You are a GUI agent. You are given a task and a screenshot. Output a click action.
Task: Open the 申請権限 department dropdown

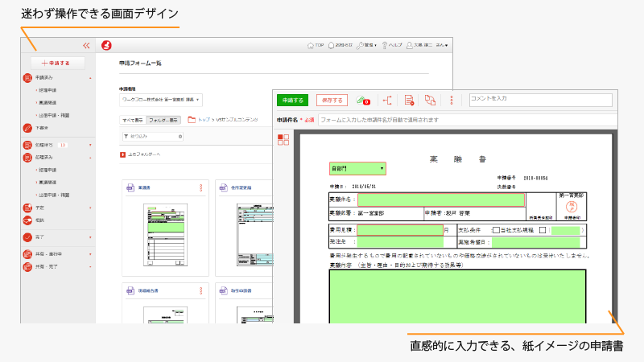coord(160,101)
